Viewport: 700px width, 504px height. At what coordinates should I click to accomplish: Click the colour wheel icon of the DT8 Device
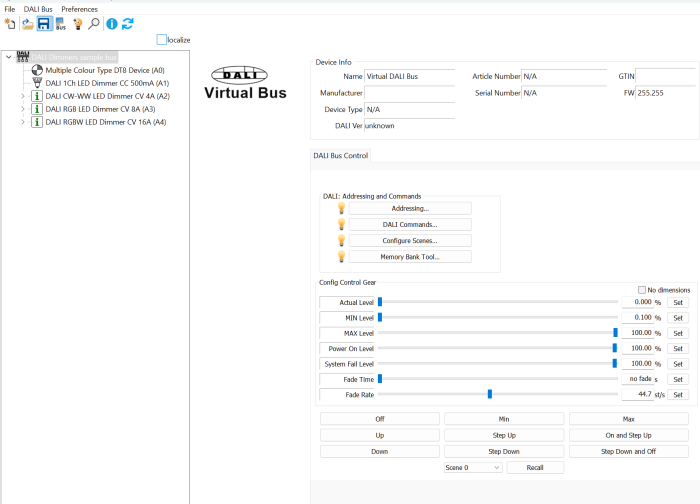pos(37,70)
